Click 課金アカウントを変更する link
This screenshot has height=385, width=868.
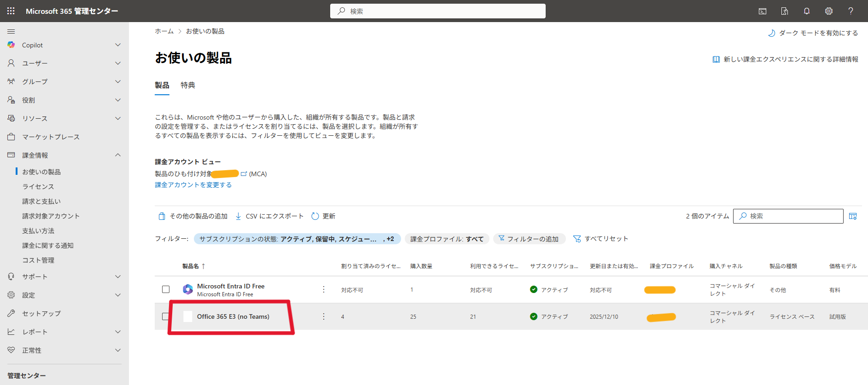click(x=193, y=185)
